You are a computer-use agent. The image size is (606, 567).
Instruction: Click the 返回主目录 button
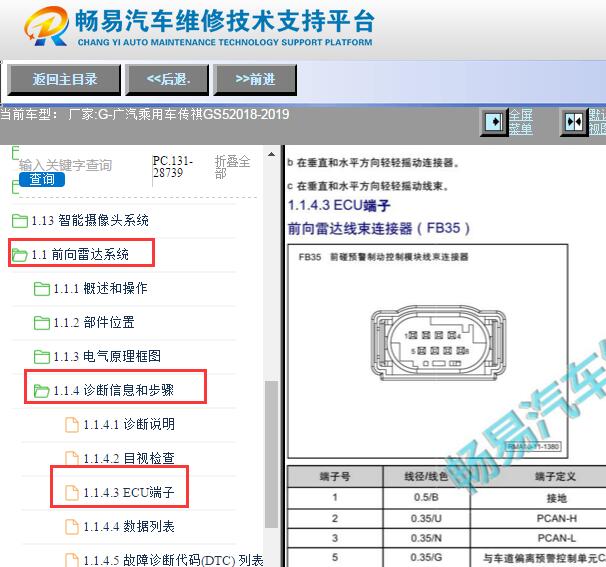pyautogui.click(x=64, y=80)
